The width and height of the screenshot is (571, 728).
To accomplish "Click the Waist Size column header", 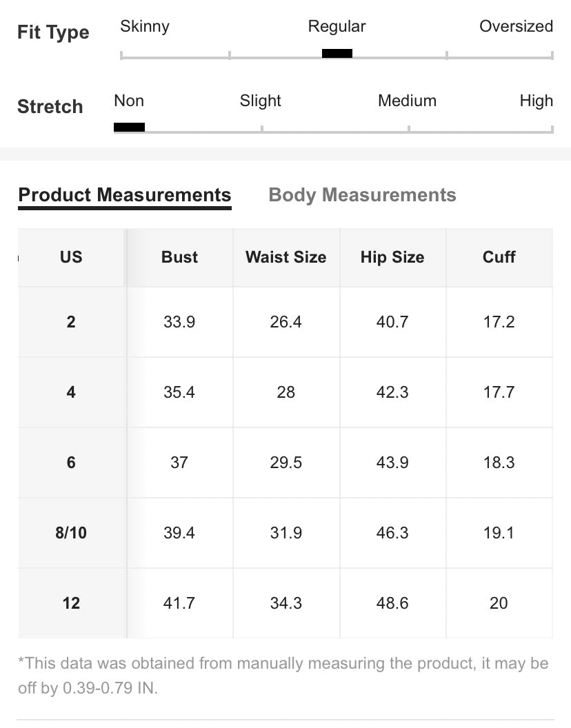I will point(285,257).
